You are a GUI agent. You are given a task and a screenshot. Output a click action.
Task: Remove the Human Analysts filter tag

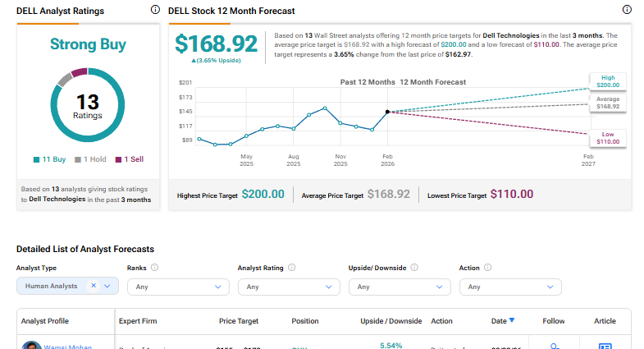[x=94, y=286]
